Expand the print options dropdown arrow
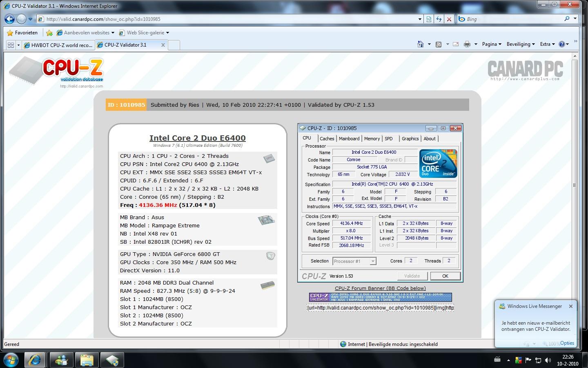The width and height of the screenshot is (588, 368). coord(476,44)
